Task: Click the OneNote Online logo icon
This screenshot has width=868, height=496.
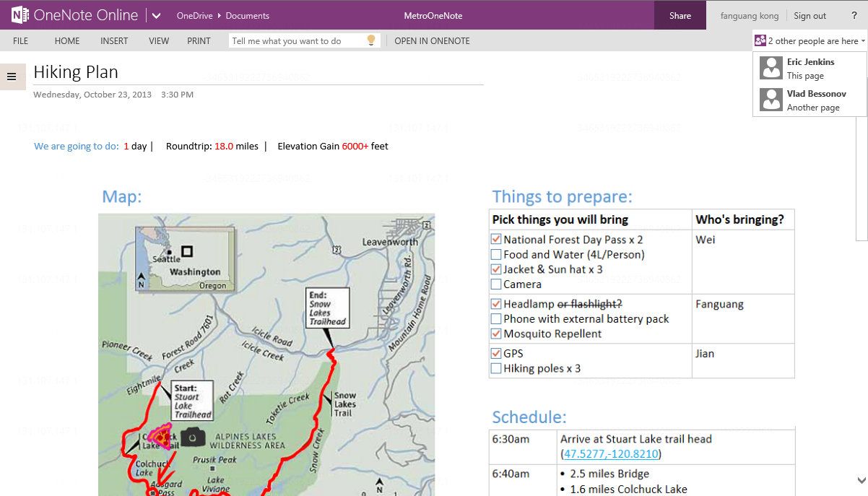Action: pos(19,14)
